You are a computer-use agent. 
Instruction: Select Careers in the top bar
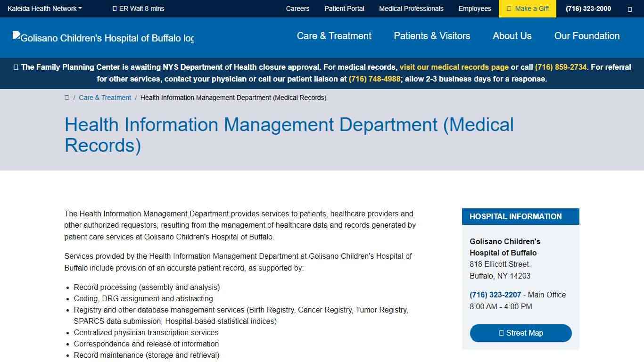tap(297, 8)
